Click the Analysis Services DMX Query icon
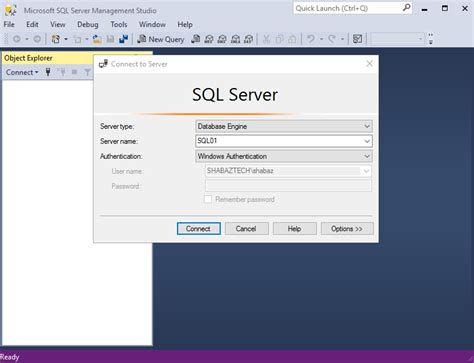The image size is (474, 363). 222,39
